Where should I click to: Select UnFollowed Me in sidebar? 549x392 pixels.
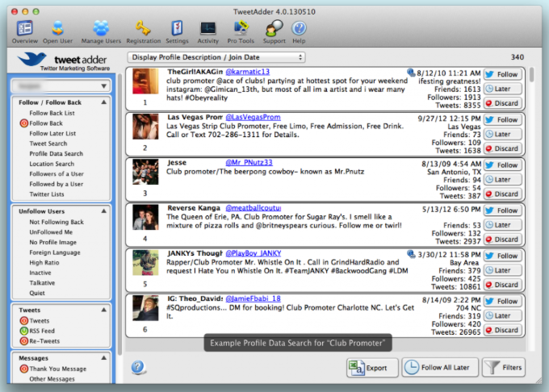pyautogui.click(x=51, y=232)
